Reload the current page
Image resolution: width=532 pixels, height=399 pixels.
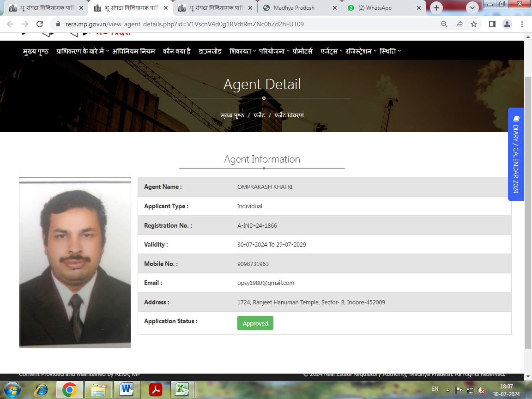(x=40, y=24)
